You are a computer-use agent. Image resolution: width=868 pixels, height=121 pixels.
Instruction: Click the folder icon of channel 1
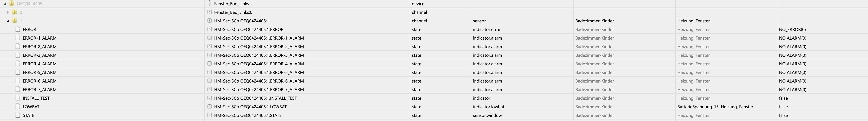(x=15, y=21)
